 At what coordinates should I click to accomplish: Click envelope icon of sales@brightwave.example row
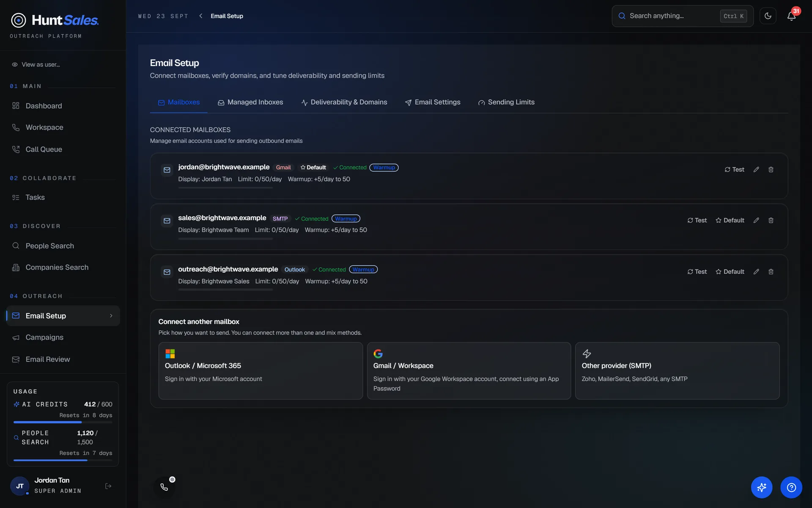click(x=167, y=221)
